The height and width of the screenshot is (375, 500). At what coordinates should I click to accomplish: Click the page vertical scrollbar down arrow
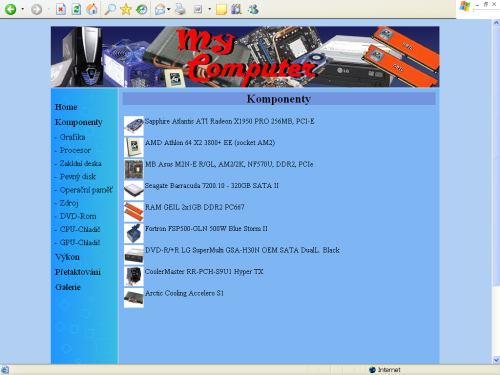point(496,360)
